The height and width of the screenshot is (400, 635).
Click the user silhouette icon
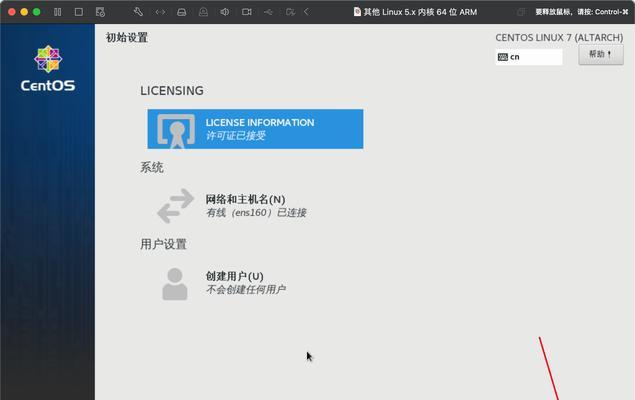pyautogui.click(x=175, y=283)
